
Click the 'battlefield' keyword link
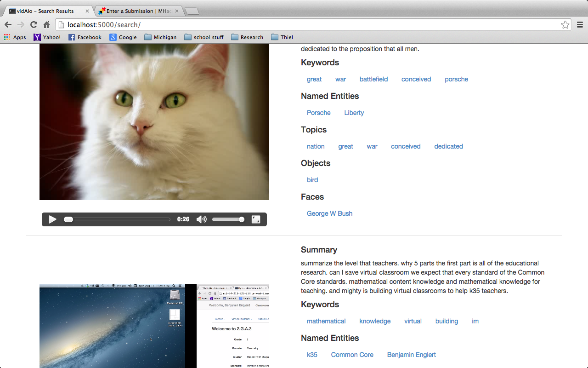(x=373, y=79)
